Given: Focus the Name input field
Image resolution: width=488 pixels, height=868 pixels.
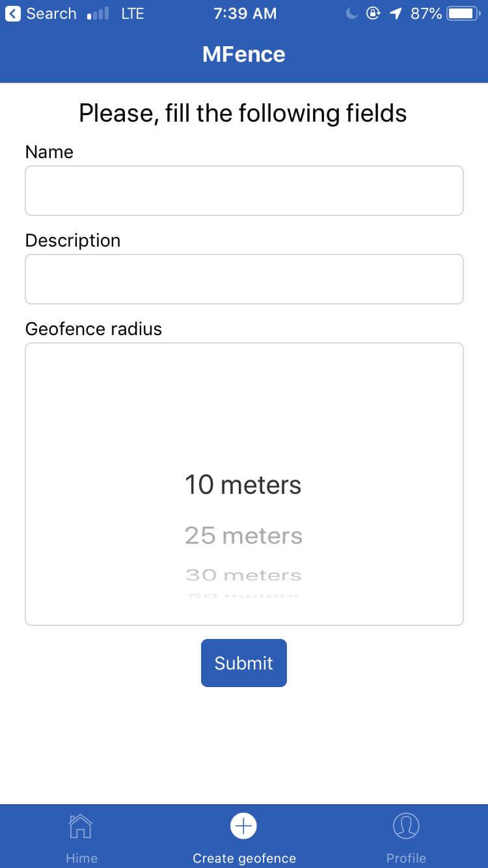Looking at the screenshot, I should 244,191.
